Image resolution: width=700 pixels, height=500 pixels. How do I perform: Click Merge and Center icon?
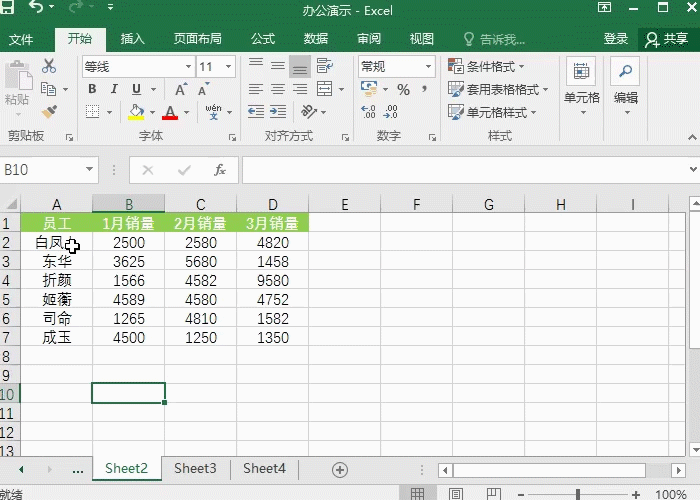pos(325,89)
